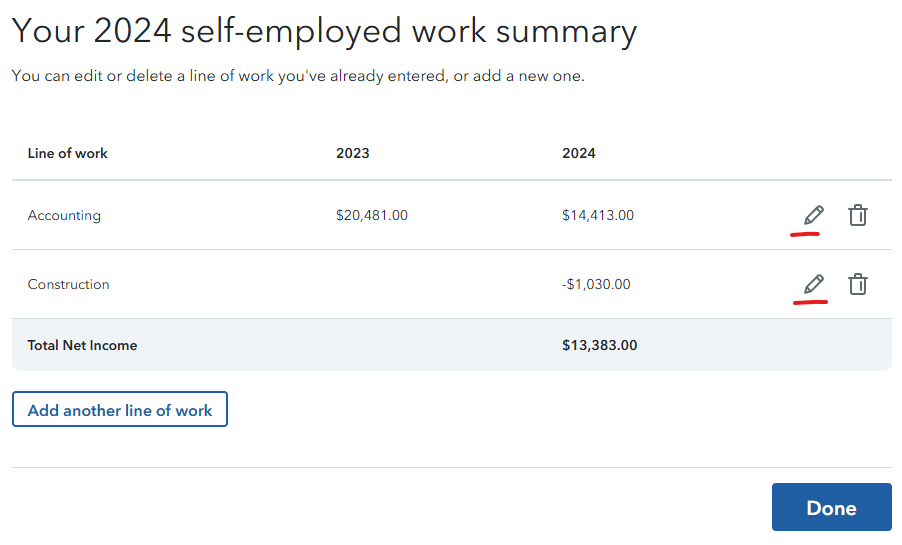The height and width of the screenshot is (545, 902).
Task: Edit the Accounting line of work
Action: click(x=814, y=215)
